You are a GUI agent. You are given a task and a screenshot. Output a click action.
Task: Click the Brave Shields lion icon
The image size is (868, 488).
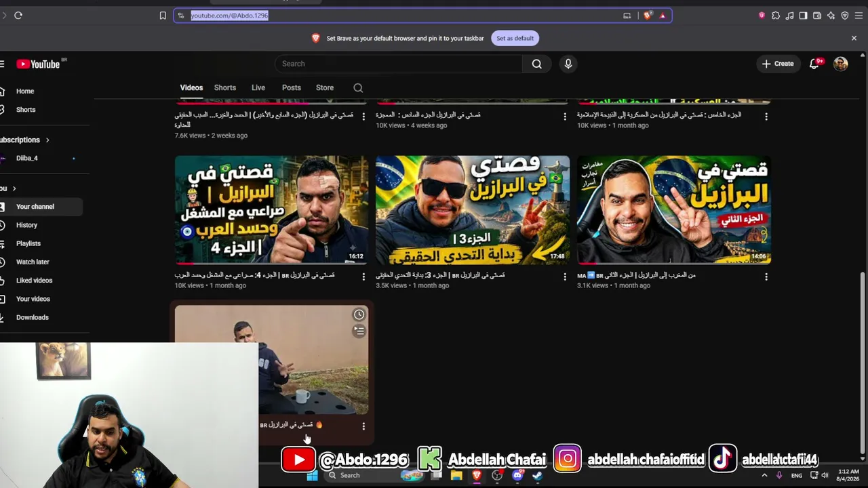coord(648,16)
